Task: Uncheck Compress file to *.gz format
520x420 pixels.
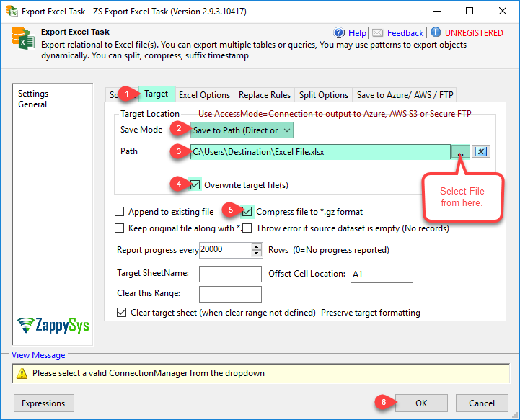Action: 247,211
